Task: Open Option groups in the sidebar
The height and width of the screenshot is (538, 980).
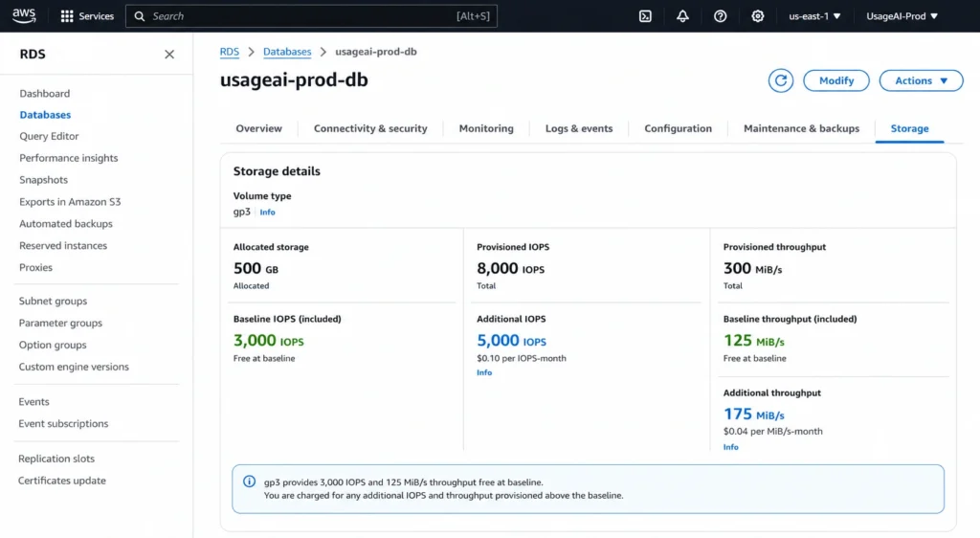Action: [x=53, y=345]
